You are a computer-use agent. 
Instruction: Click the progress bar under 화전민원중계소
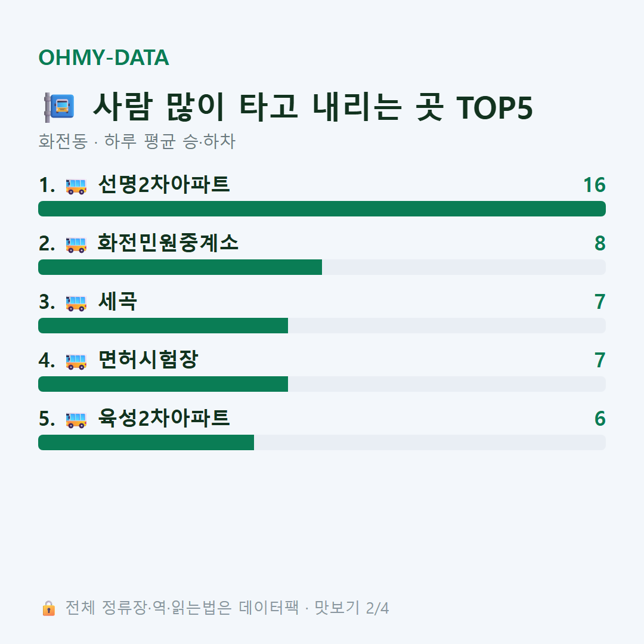[322, 267]
